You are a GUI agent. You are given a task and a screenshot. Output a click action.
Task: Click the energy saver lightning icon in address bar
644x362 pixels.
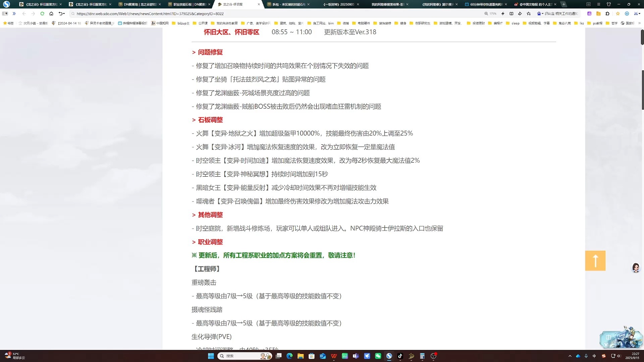pyautogui.click(x=503, y=14)
